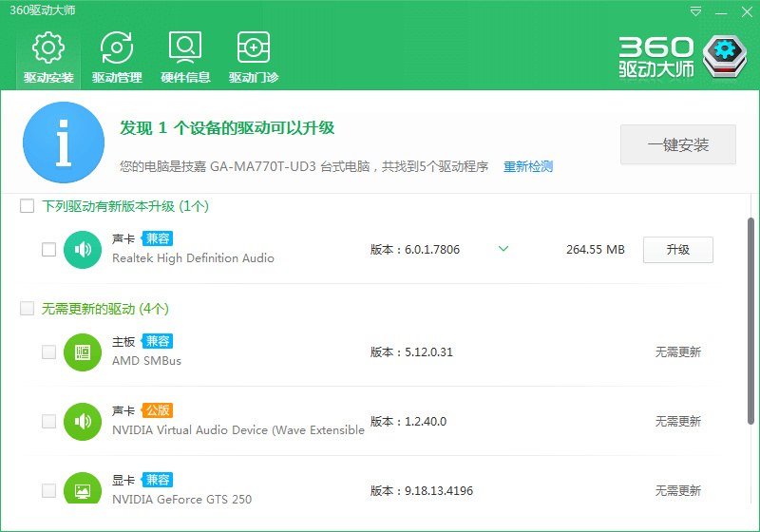Click 无需更新 on NVIDIA Virtual Audio row
Image resolution: width=760 pixels, height=532 pixels.
click(x=678, y=422)
